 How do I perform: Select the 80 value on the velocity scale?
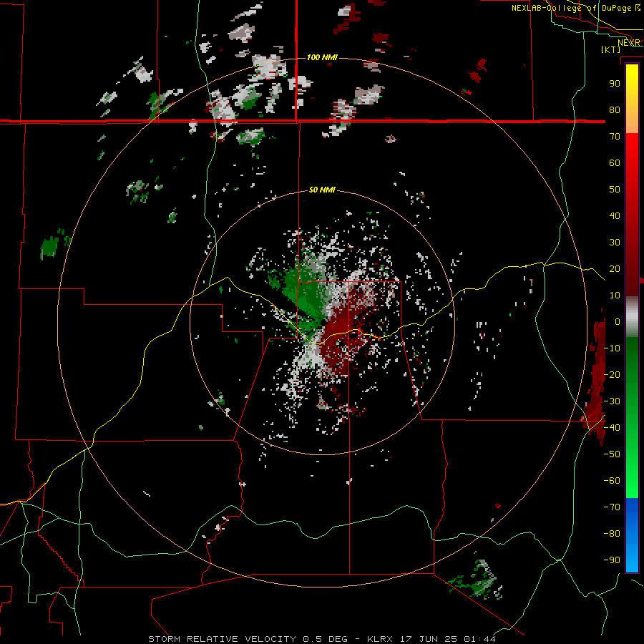coord(615,110)
